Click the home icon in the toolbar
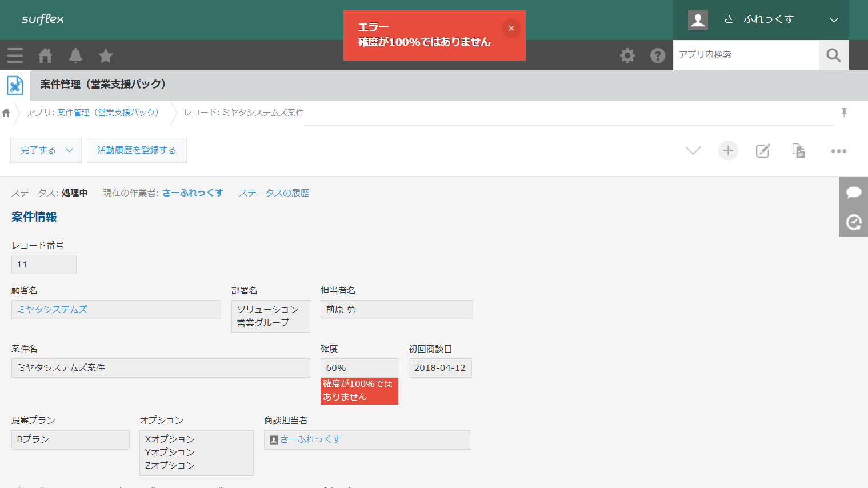868x488 pixels. [x=45, y=55]
